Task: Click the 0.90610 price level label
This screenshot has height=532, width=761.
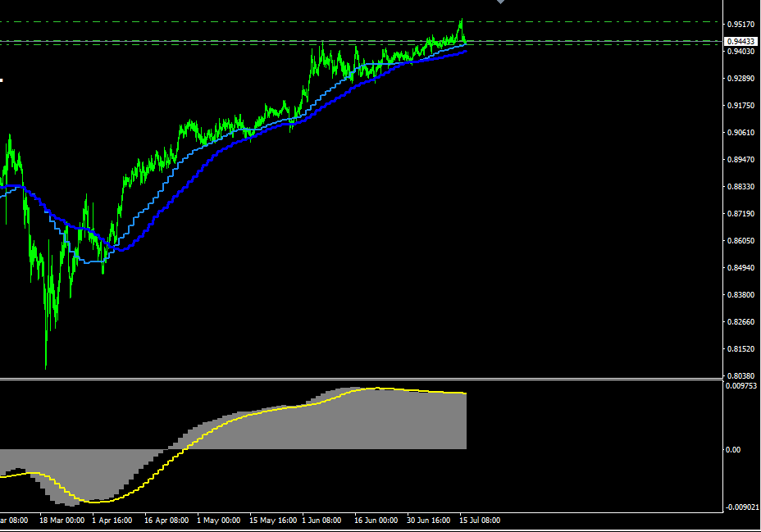Action: (740, 133)
